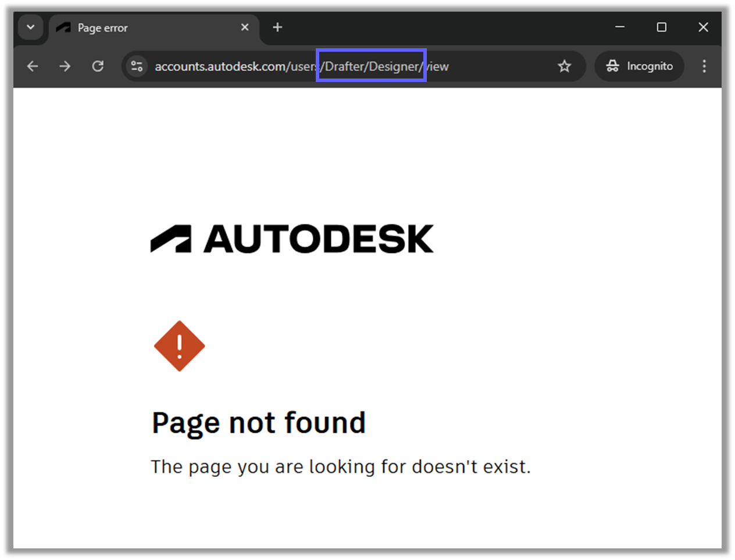The height and width of the screenshot is (560, 735).
Task: Click the Incognito indicator badge
Action: click(639, 66)
